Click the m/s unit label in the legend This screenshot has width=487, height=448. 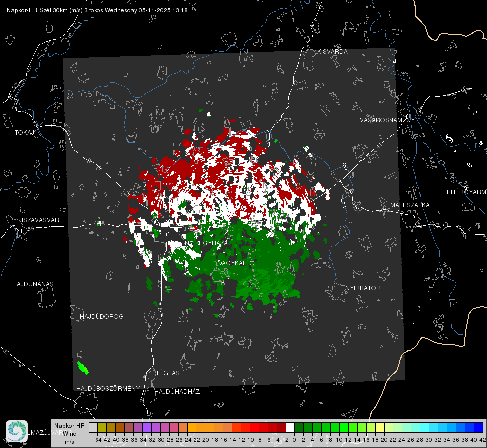(x=69, y=442)
